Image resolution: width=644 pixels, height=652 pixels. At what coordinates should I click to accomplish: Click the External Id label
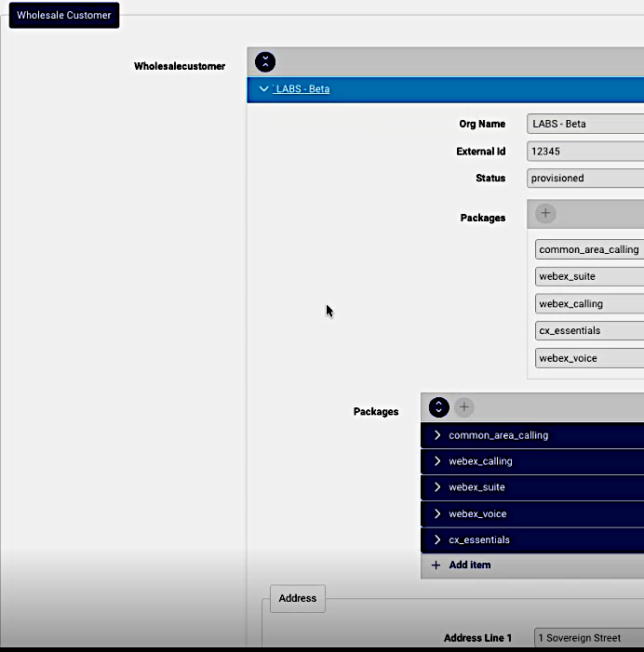[481, 152]
